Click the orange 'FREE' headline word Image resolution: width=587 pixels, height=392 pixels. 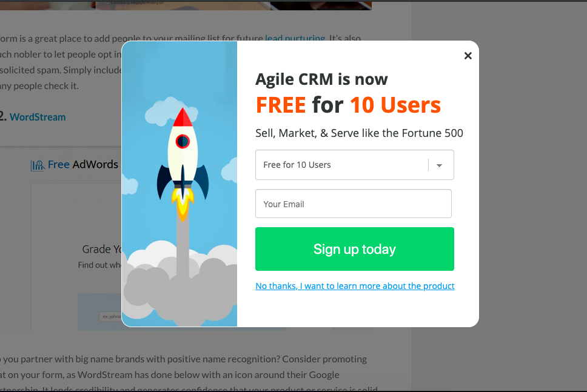click(281, 105)
